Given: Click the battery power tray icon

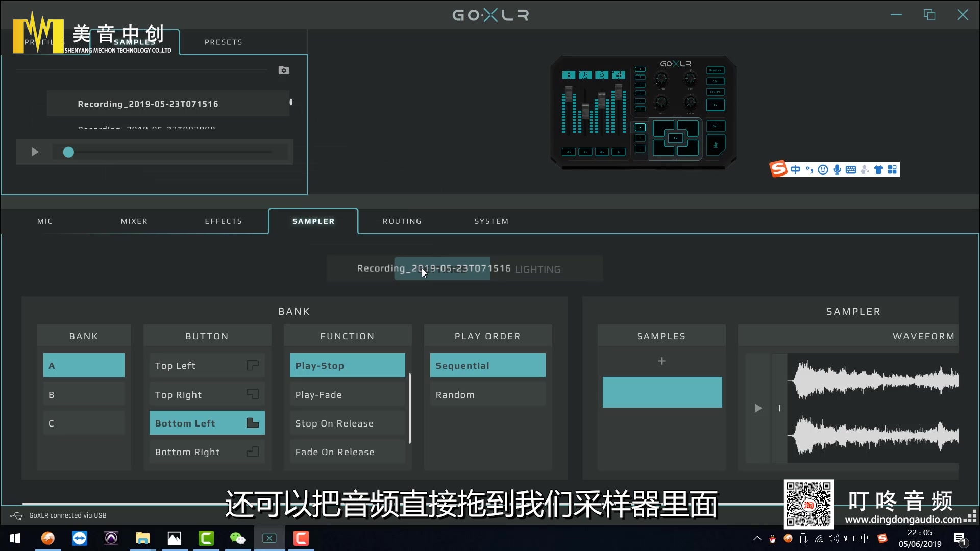Looking at the screenshot, I should click(x=849, y=538).
